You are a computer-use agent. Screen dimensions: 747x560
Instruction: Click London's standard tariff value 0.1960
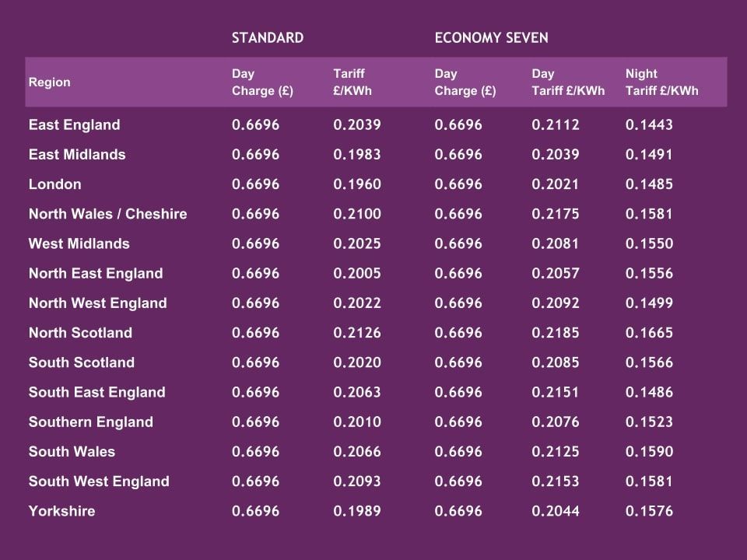coord(357,184)
